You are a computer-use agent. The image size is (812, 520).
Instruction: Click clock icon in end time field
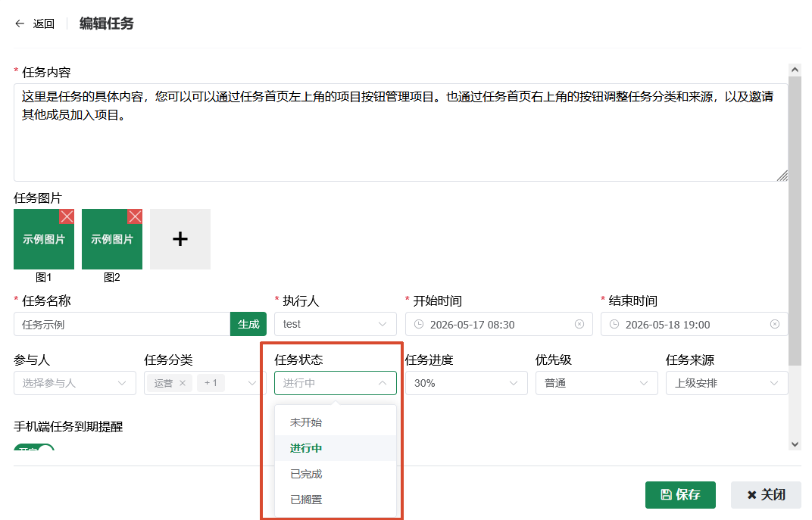614,324
